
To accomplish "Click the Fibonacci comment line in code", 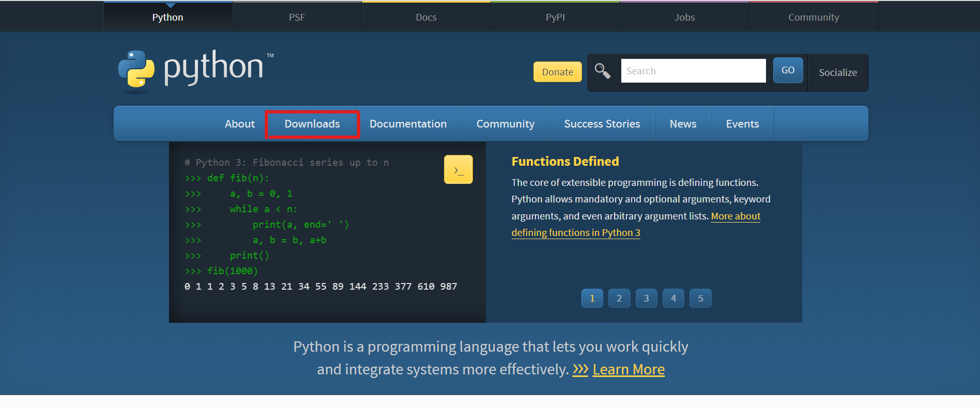I will click(287, 162).
